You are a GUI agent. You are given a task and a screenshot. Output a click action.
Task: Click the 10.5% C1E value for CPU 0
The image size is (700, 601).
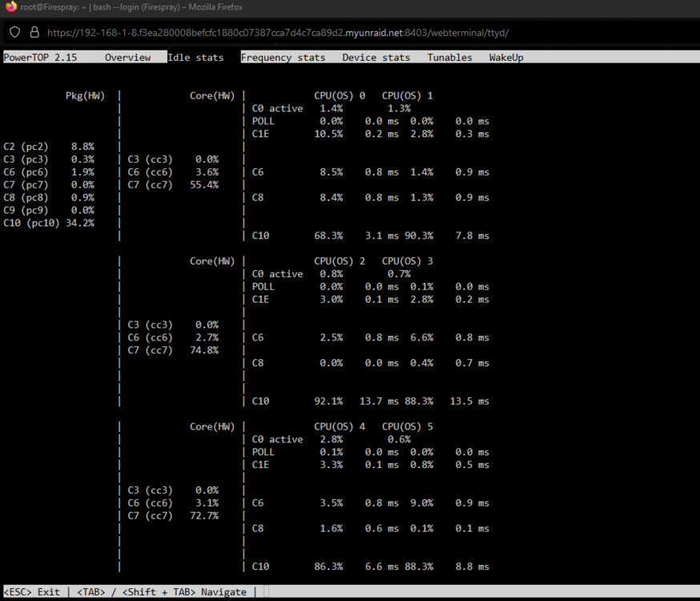tap(328, 134)
